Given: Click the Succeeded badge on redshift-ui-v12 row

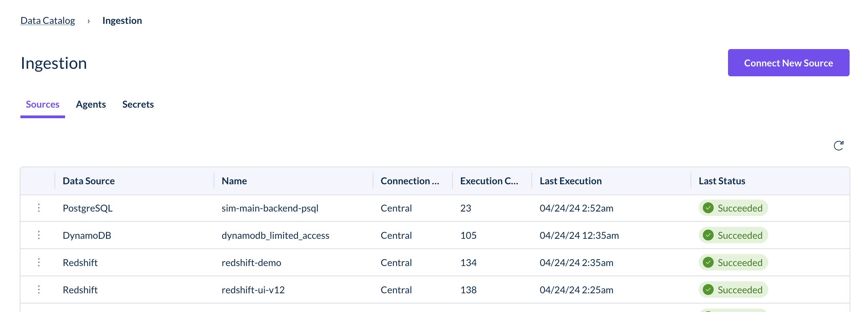Looking at the screenshot, I should 733,290.
